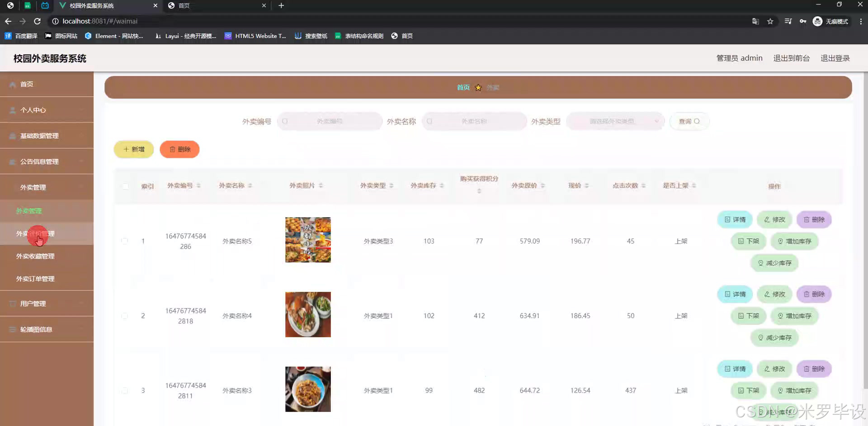Toggle the select-all checkbox in table header
The image size is (868, 426).
tap(125, 186)
